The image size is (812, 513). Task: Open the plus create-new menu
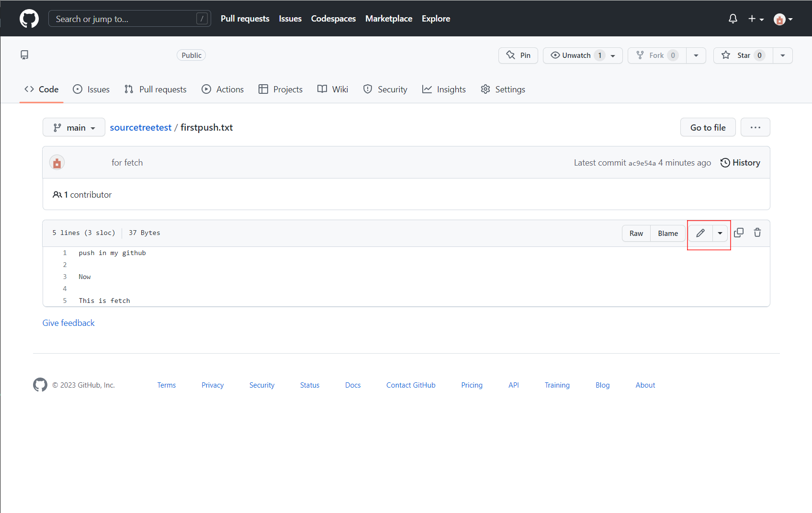coord(756,19)
